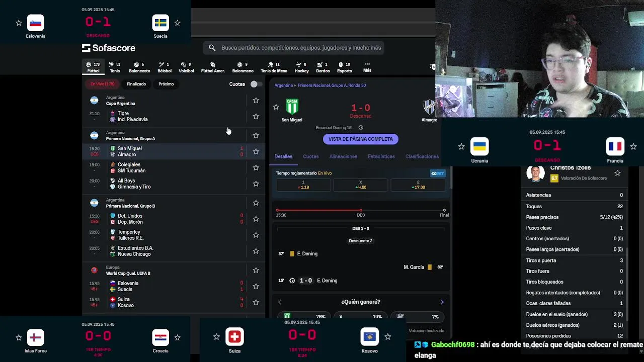Open the Sofascore logo homepage
This screenshot has height=362, width=644.
click(109, 48)
